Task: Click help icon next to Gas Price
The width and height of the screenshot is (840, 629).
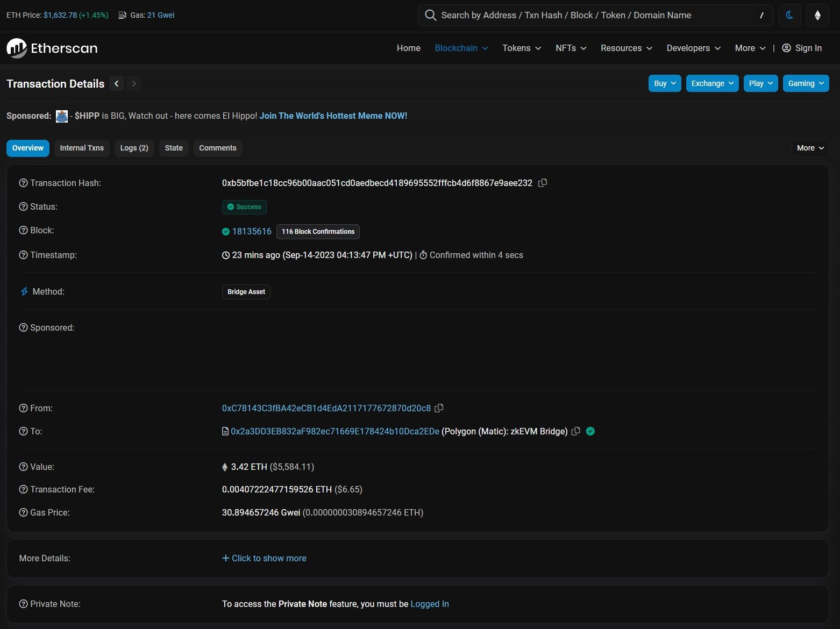Action: coord(23,512)
